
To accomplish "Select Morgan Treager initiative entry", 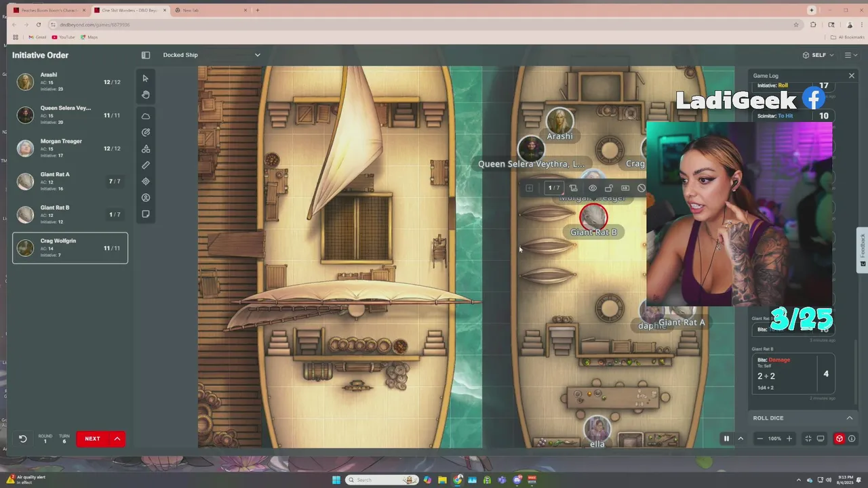I will 70,148.
